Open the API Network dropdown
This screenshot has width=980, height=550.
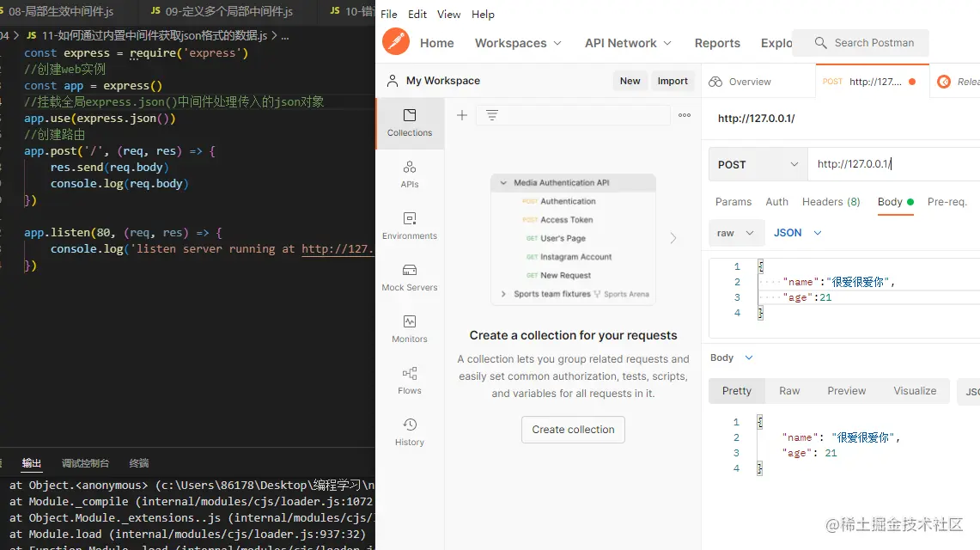(628, 43)
